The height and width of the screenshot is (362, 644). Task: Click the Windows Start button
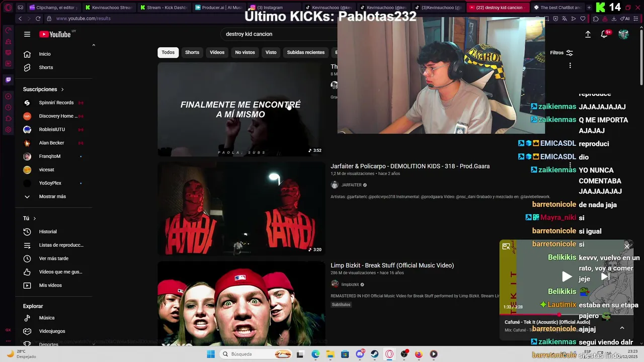point(211,354)
